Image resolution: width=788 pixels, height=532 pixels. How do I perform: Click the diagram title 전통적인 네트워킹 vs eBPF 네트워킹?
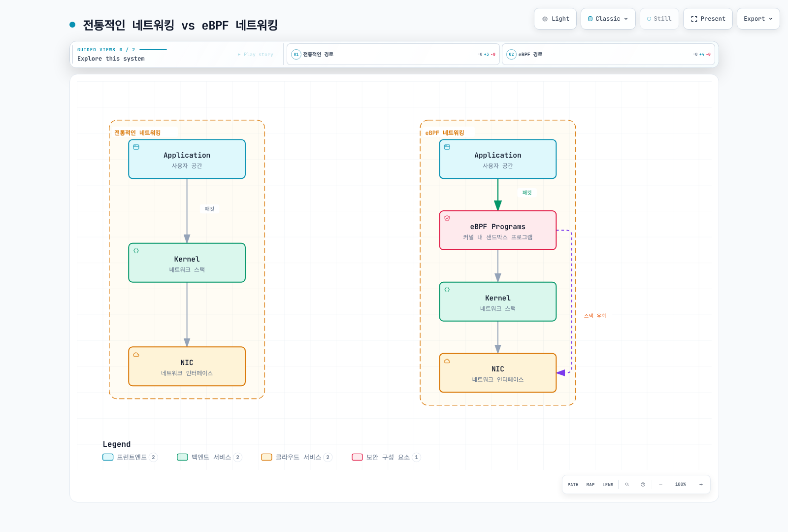click(x=180, y=25)
